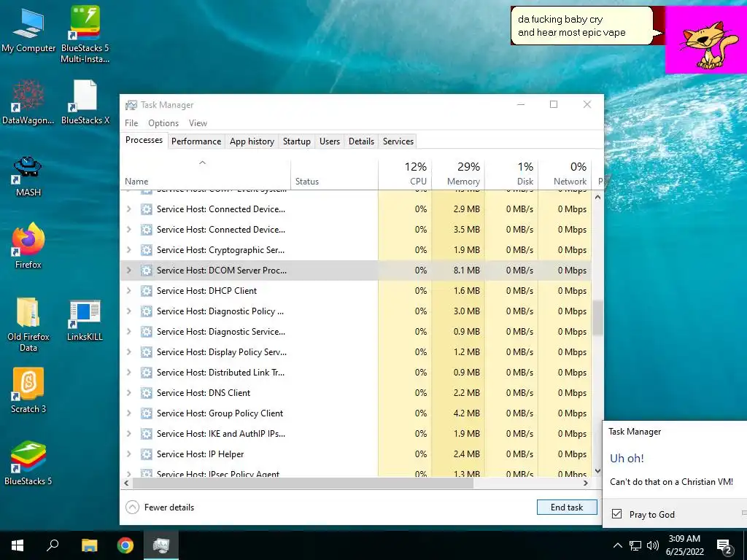Select Task Manager taskbar button
The image size is (747, 560).
coord(161,545)
